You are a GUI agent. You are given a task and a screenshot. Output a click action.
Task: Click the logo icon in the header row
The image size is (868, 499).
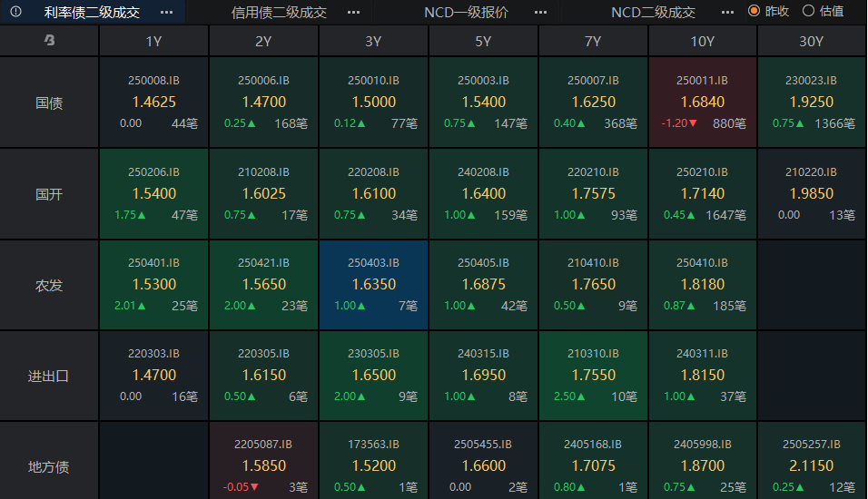coord(49,41)
